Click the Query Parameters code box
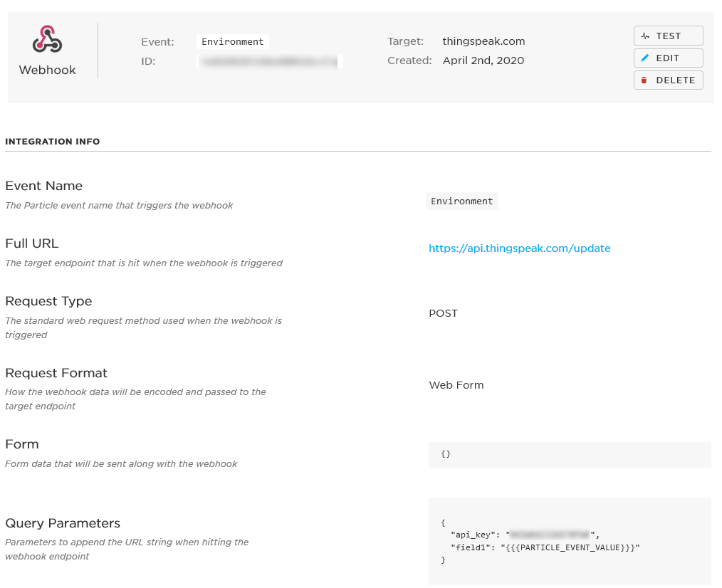Viewport: 722px width, 588px height. pyautogui.click(x=570, y=541)
